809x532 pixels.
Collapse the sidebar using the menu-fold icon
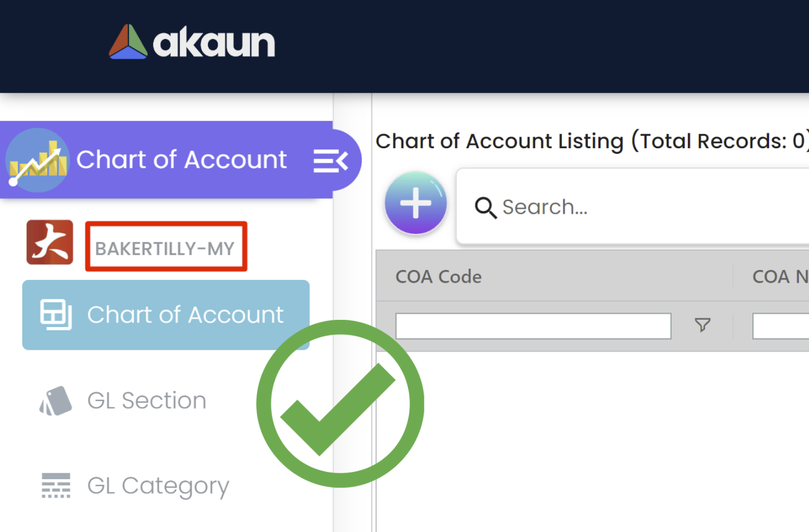331,161
